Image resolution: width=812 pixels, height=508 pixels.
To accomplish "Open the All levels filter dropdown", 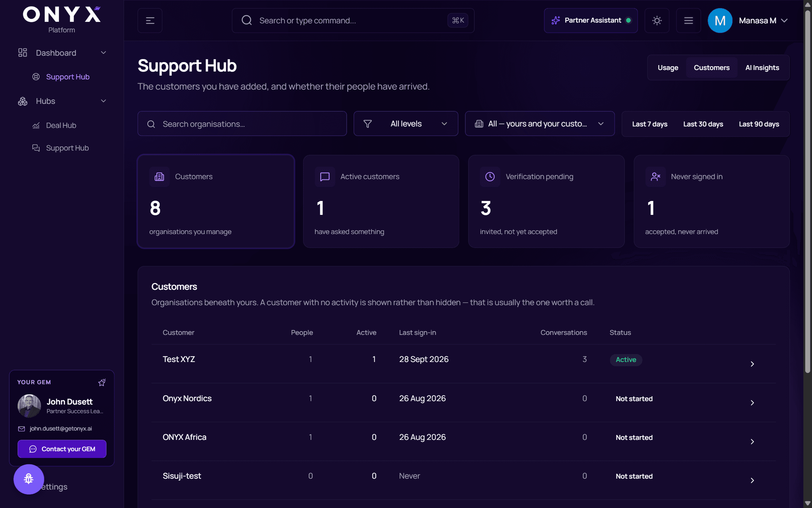I will (x=406, y=124).
